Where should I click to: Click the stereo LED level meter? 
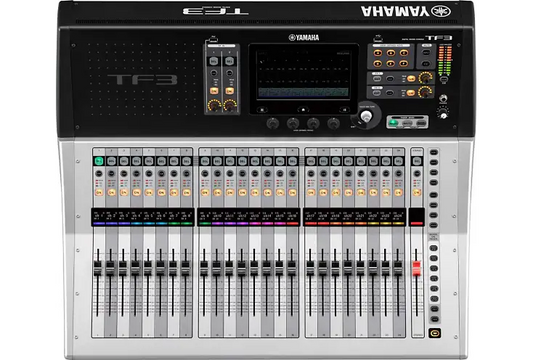(x=445, y=60)
